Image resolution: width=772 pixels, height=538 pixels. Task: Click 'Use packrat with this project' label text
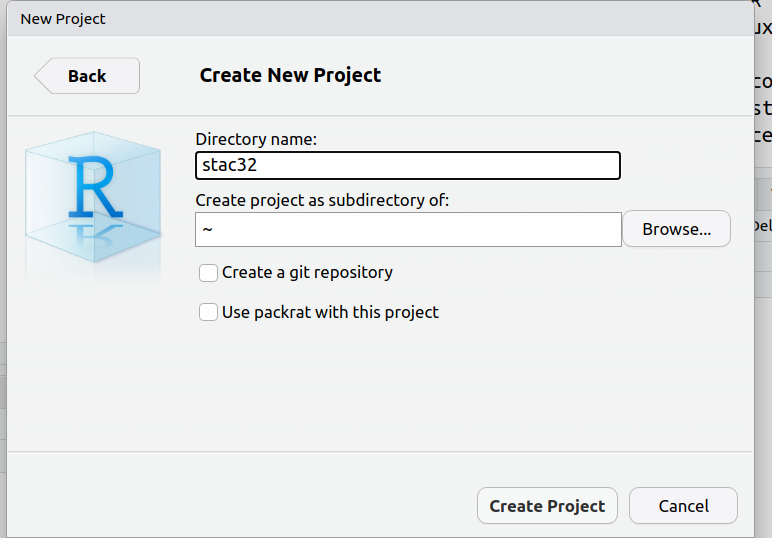[330, 312]
